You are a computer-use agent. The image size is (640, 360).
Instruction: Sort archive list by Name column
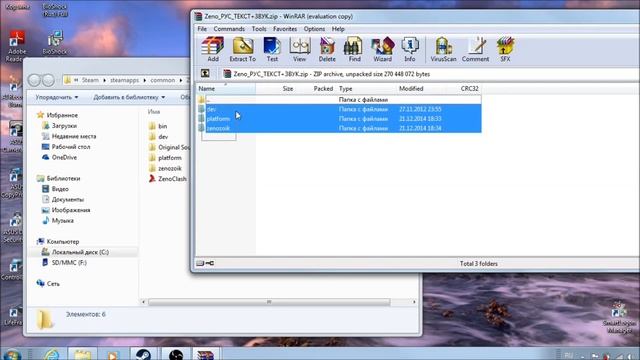(226, 89)
